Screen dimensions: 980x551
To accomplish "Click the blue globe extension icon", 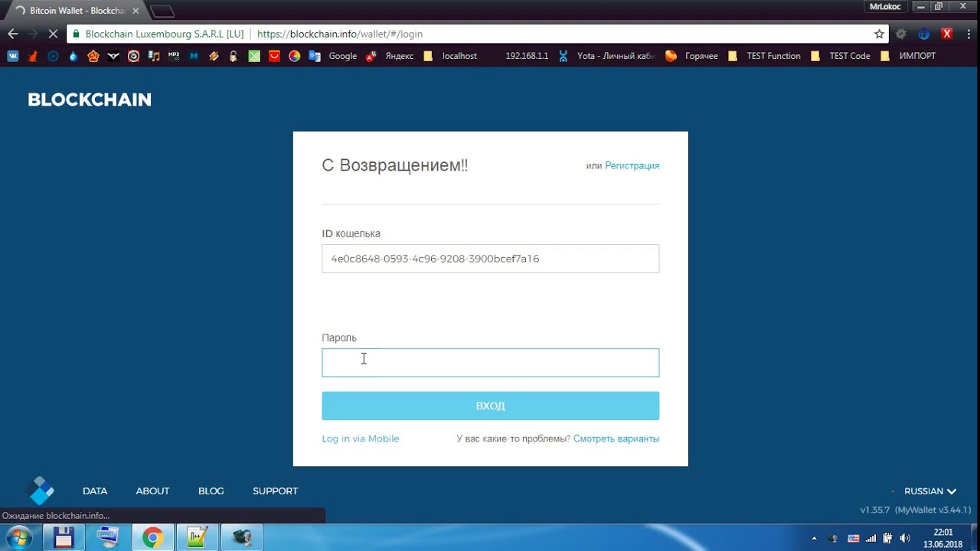I will (924, 34).
